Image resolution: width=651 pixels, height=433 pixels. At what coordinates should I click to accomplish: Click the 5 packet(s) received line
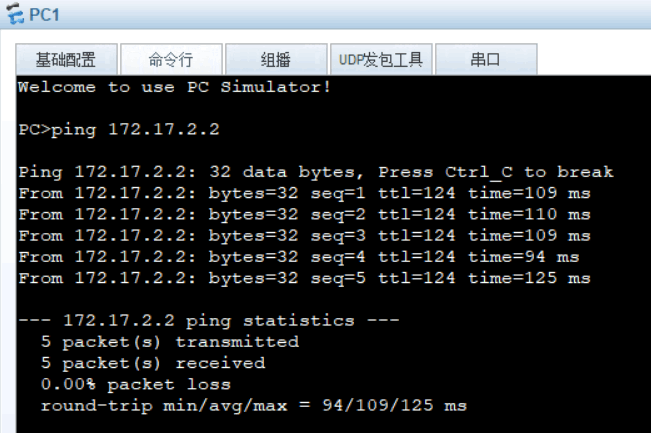coord(153,363)
